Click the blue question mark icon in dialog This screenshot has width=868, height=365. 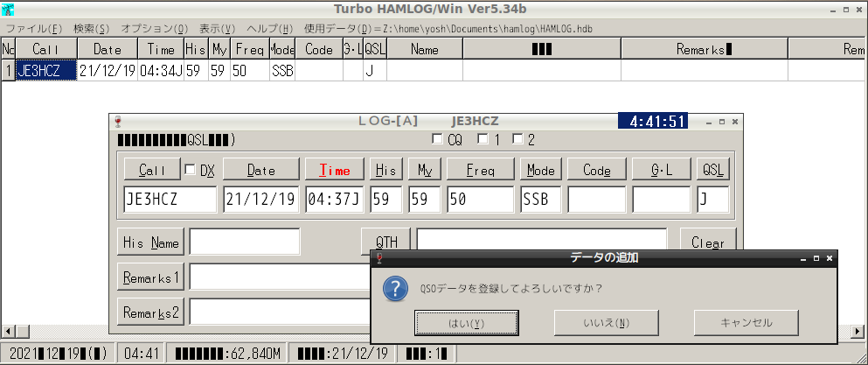396,289
